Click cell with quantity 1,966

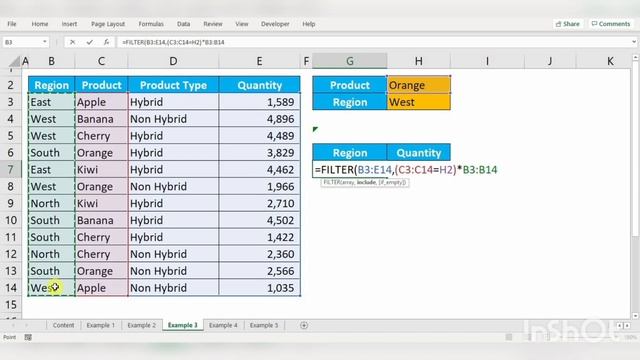click(x=260, y=187)
